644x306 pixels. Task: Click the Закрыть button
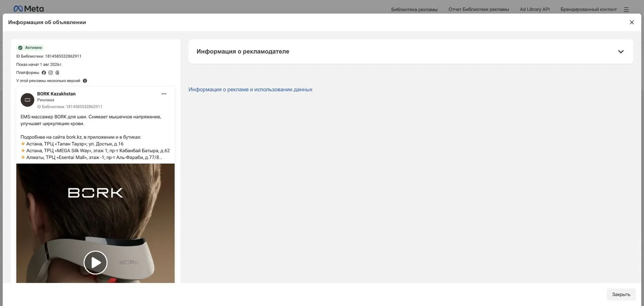tap(621, 294)
